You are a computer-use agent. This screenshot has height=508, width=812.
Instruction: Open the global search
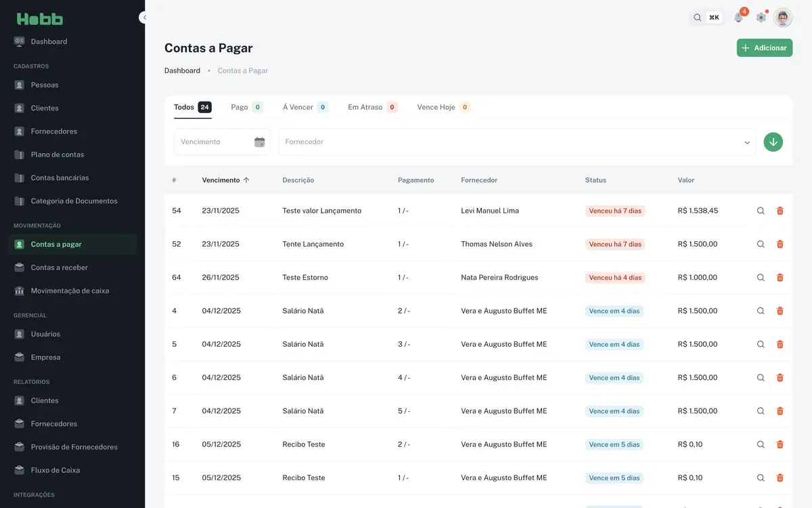click(x=697, y=17)
